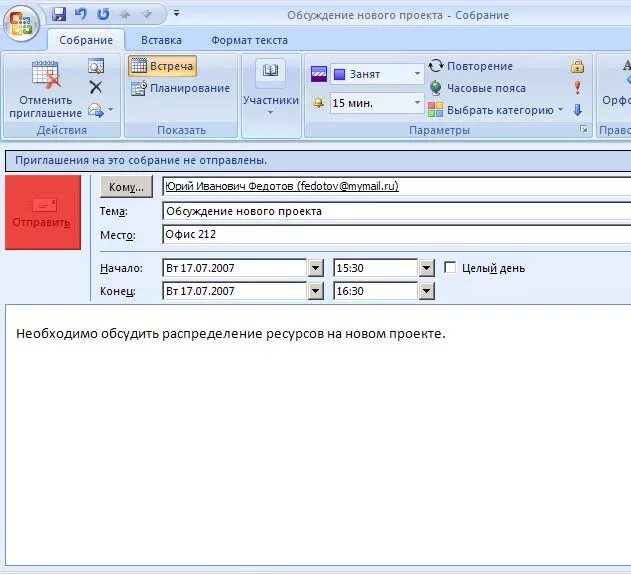Click the Конец time field 16:30
Screen dimensions: 631x574
(375, 291)
